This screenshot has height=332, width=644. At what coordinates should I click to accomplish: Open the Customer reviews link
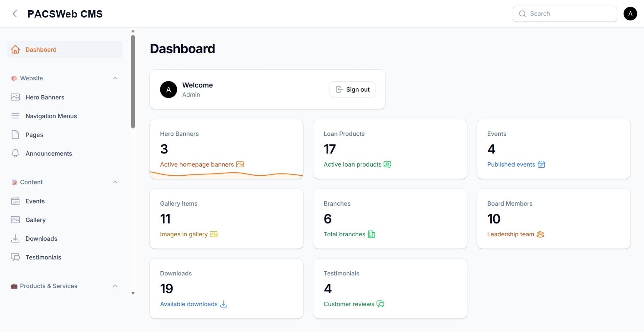349,304
